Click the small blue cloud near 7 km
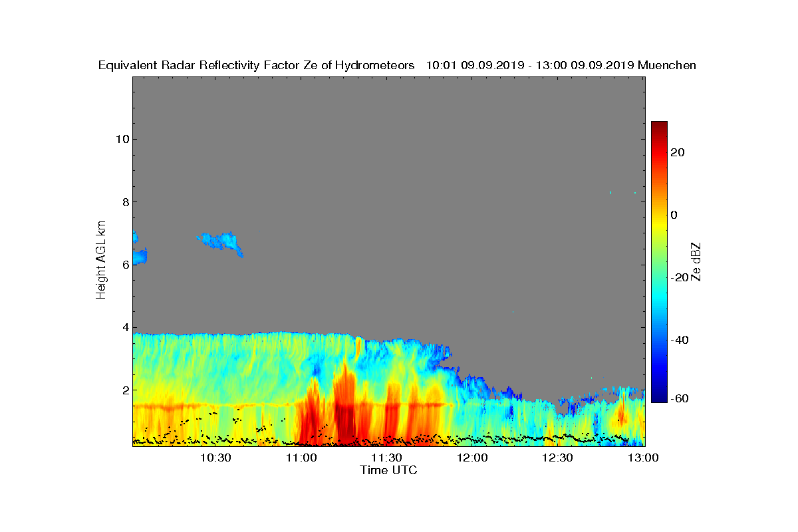Image resolution: width=798 pixels, height=532 pixels. click(221, 243)
